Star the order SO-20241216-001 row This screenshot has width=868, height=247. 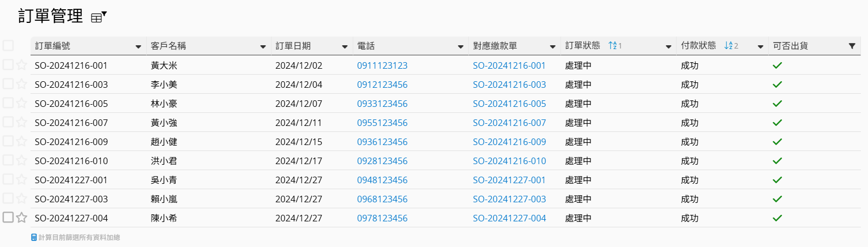point(21,65)
